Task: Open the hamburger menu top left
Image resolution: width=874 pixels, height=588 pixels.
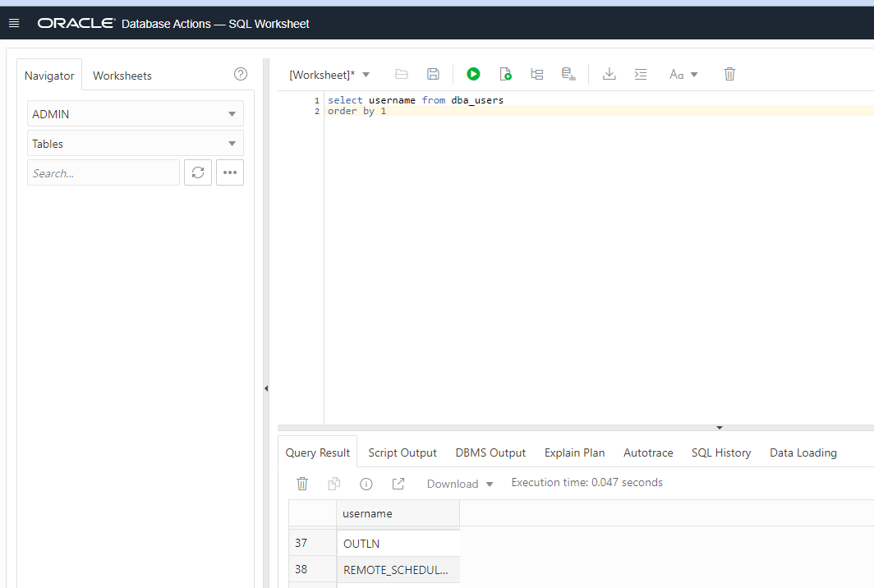Action: tap(14, 23)
